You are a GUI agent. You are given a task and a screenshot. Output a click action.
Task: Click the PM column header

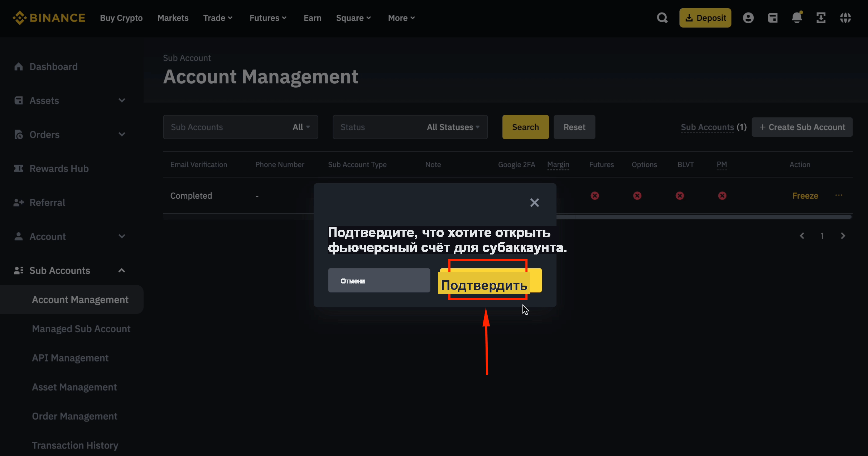722,165
